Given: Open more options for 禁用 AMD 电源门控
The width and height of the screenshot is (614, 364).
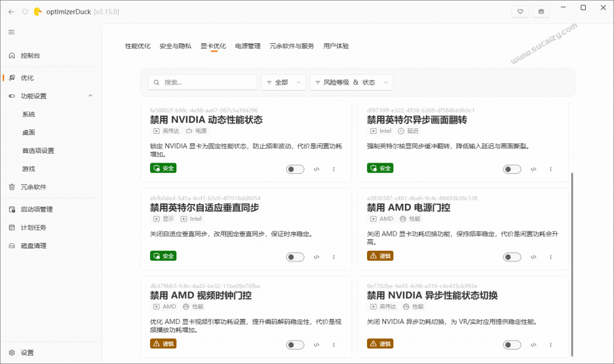Looking at the screenshot, I should [550, 257].
